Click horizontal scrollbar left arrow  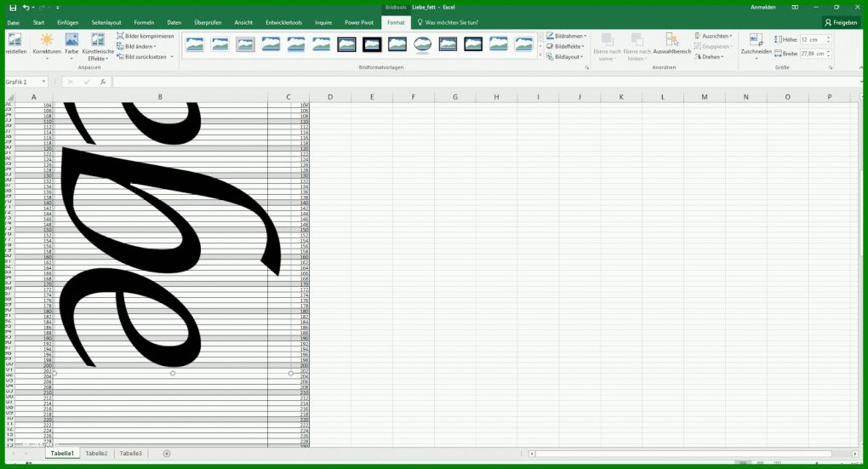(532, 454)
